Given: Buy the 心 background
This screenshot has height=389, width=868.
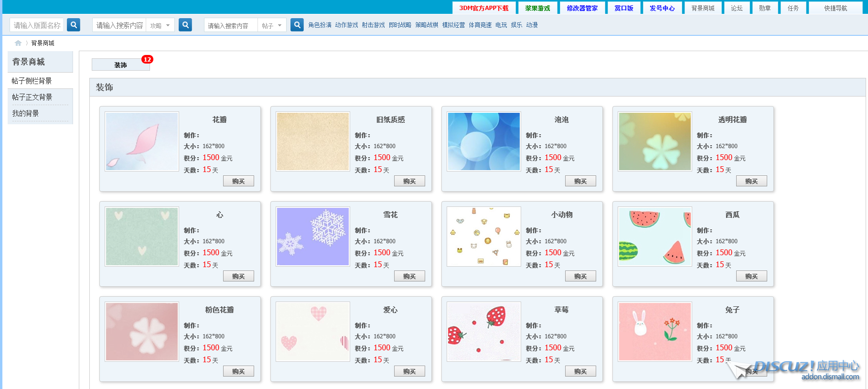Looking at the screenshot, I should 238,276.
